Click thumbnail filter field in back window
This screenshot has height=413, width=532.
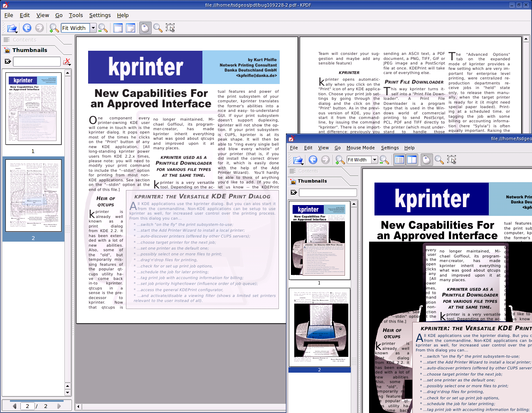coord(37,62)
